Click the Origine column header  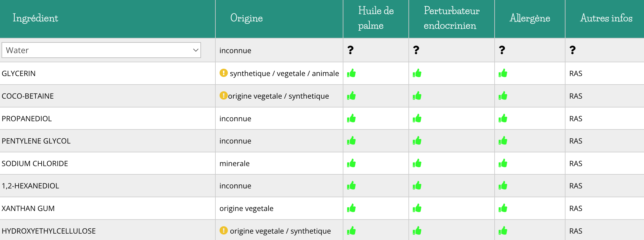[247, 18]
